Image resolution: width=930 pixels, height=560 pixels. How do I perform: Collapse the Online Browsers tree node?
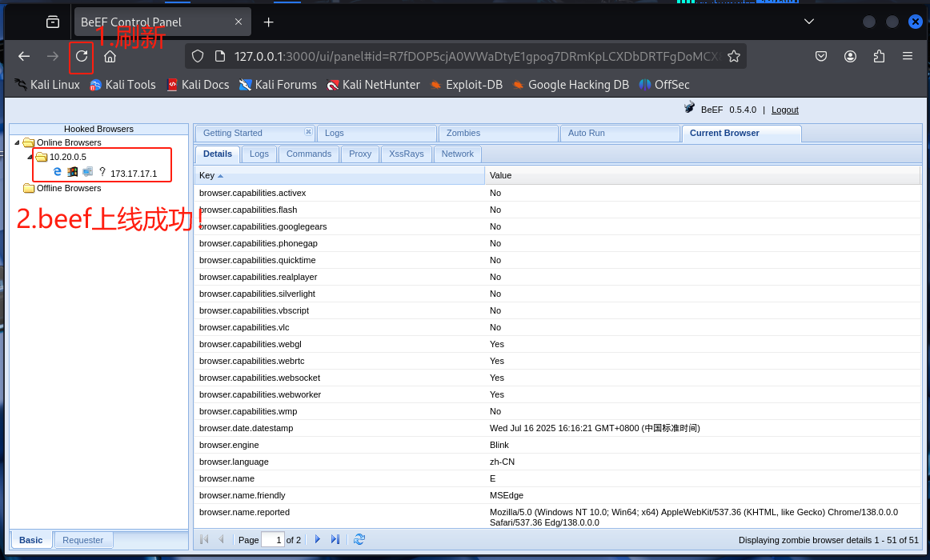pos(17,143)
